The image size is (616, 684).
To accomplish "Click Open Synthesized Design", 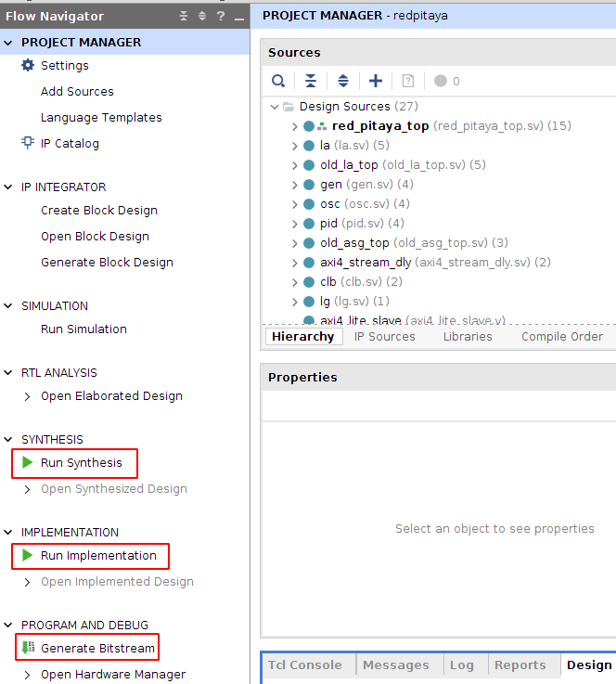I will (x=114, y=488).
